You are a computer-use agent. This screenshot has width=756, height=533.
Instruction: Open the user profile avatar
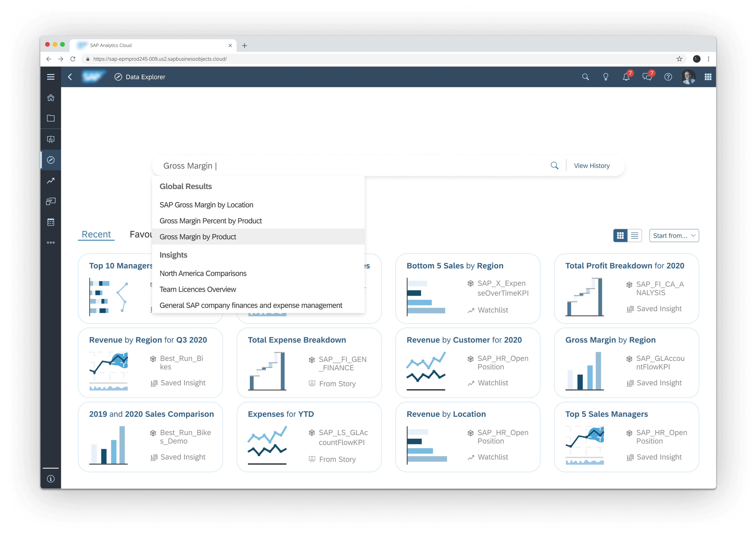(x=689, y=77)
